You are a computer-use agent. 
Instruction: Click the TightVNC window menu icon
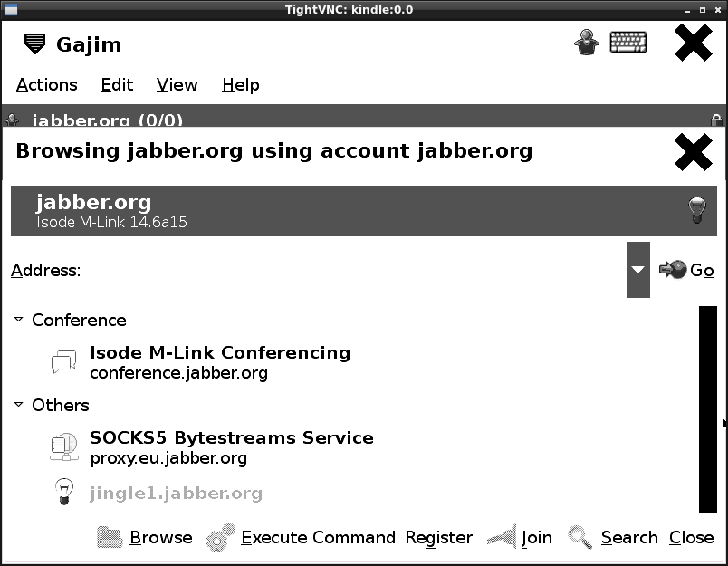point(11,9)
